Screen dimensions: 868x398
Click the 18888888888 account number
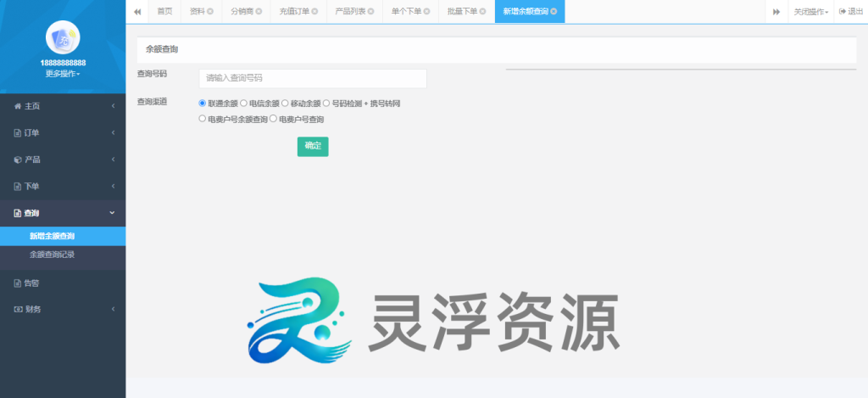pos(63,63)
